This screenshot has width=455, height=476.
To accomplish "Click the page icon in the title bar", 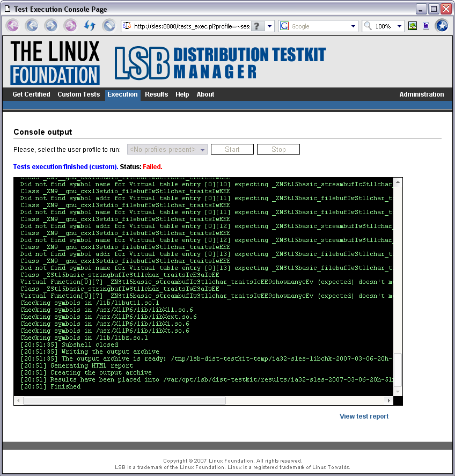I will pos(8,9).
